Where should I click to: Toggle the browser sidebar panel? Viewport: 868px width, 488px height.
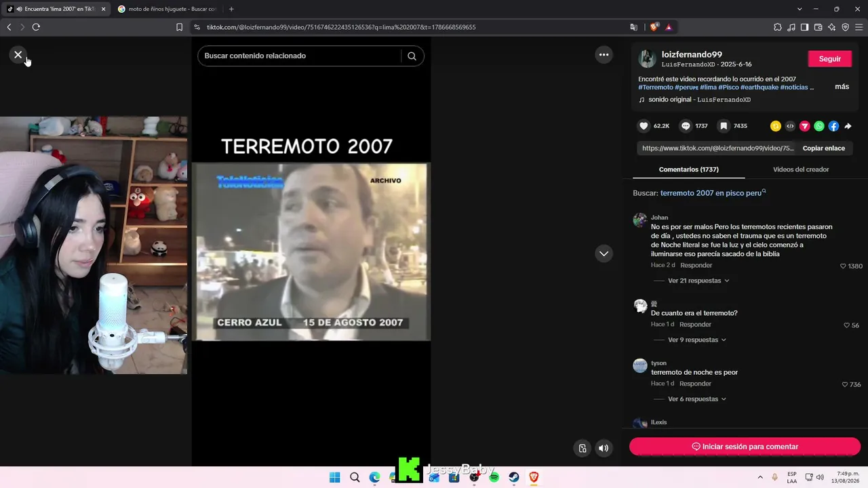point(804,27)
